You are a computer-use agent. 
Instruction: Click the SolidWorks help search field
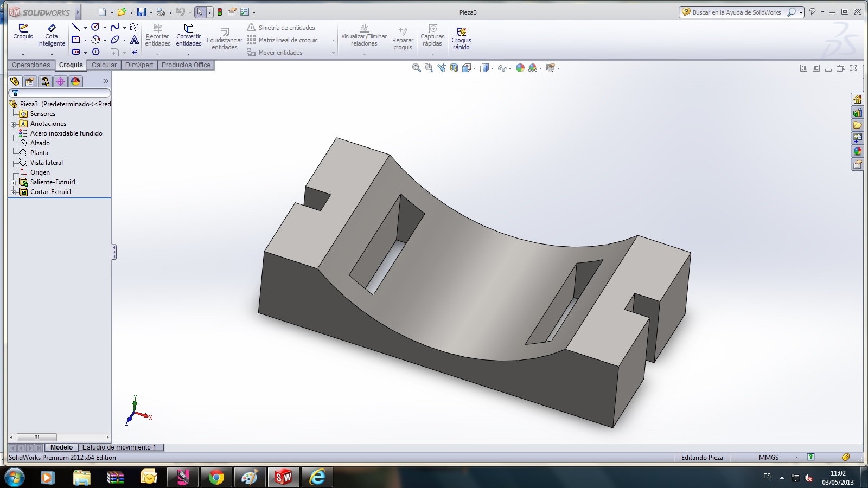[x=736, y=12]
